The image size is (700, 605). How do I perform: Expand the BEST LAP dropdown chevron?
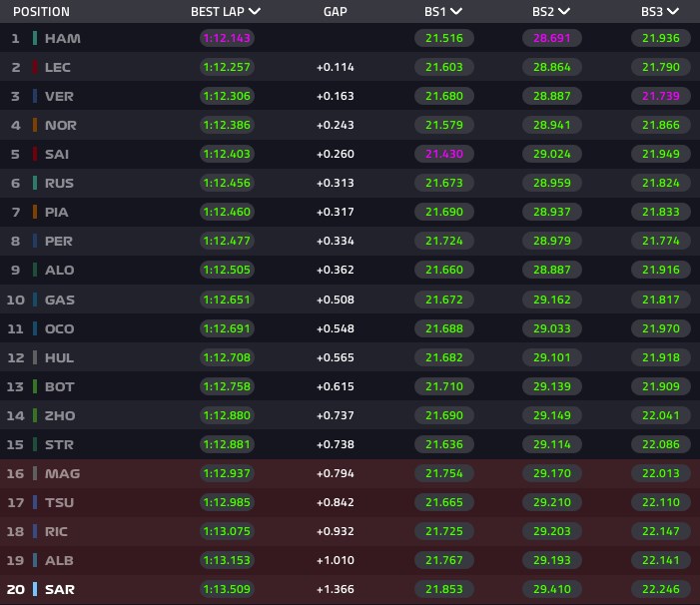(x=255, y=11)
